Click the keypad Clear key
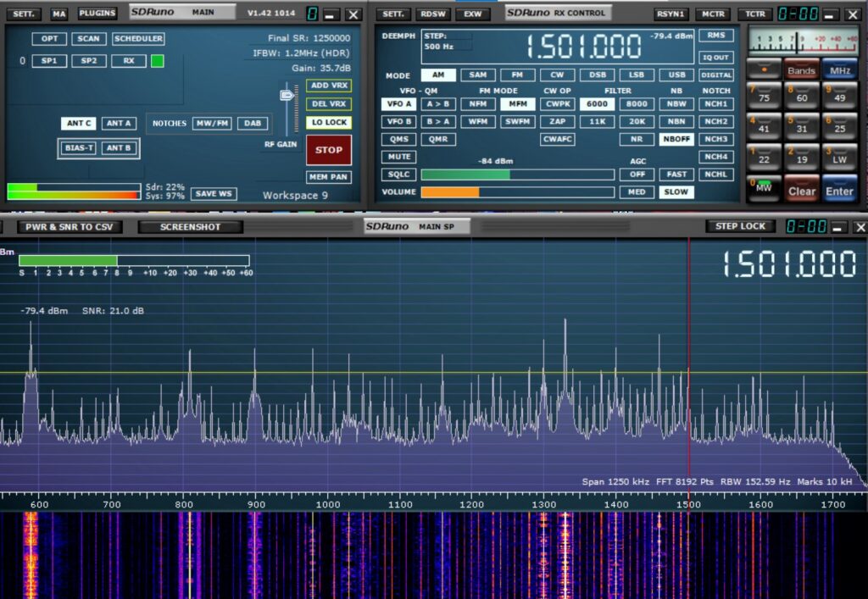The image size is (868, 599). coord(802,190)
